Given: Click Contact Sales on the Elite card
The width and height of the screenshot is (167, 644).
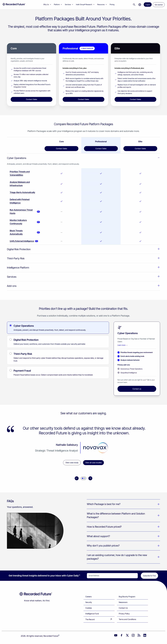Looking at the screenshot, I should (x=135, y=99).
